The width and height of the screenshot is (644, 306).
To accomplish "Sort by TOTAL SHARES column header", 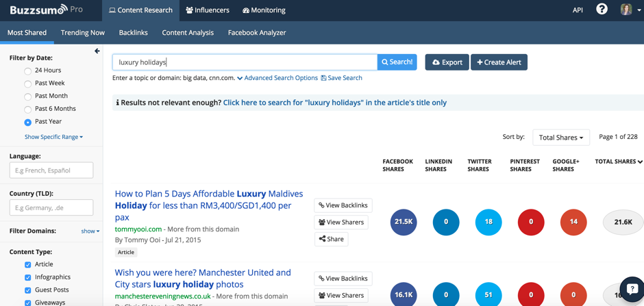I will coord(619,162).
